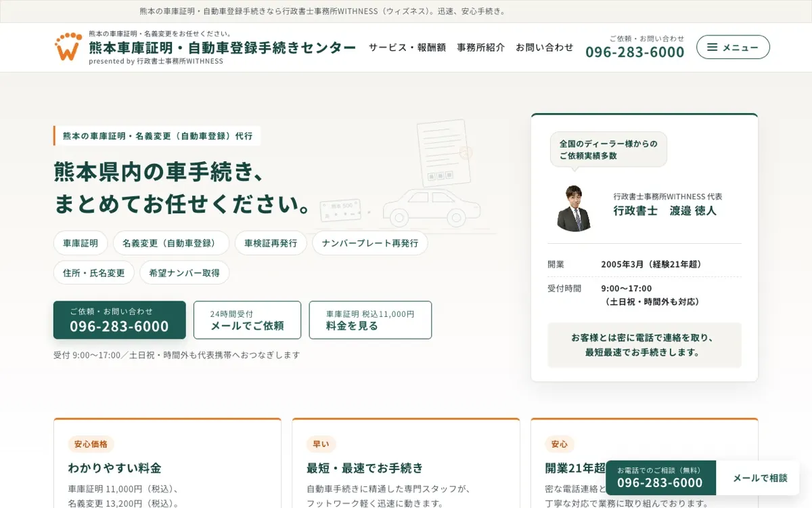Click the representative's portrait photo
The image size is (812, 508).
point(574,208)
